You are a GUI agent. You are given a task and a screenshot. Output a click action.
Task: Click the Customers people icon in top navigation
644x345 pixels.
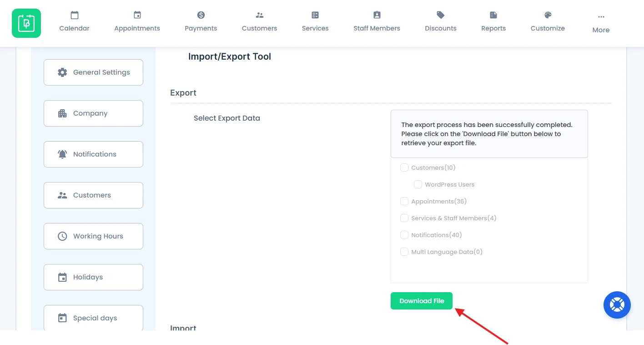[260, 15]
